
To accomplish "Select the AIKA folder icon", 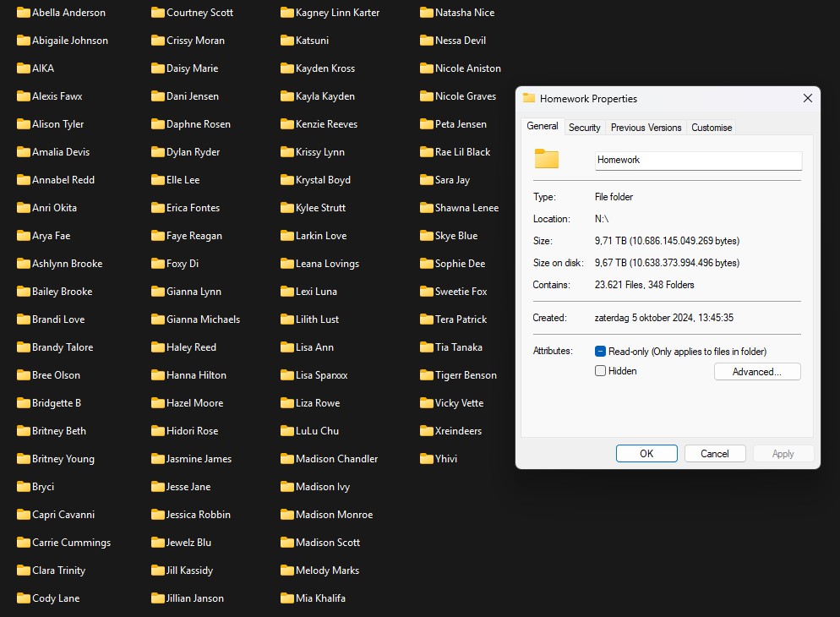I will (x=24, y=68).
